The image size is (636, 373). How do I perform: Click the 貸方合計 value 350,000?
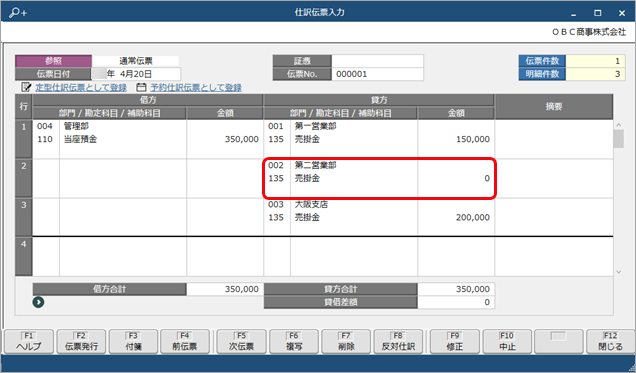[x=456, y=289]
